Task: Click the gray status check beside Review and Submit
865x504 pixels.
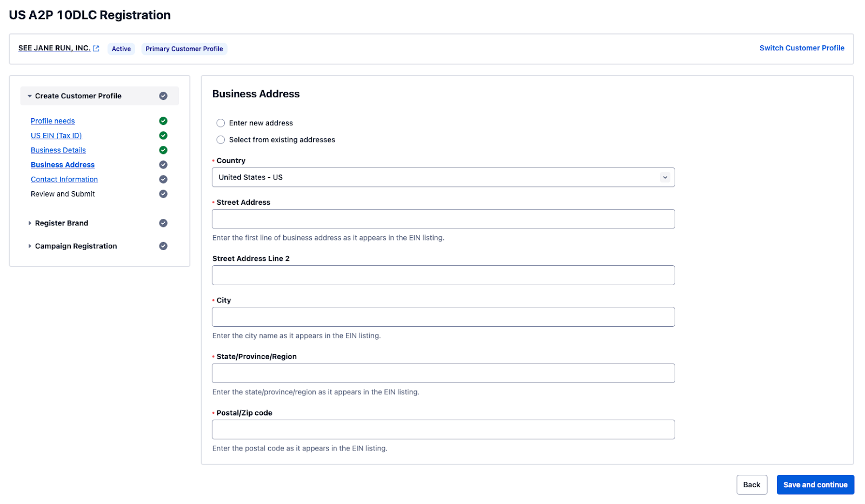Action: (x=163, y=194)
